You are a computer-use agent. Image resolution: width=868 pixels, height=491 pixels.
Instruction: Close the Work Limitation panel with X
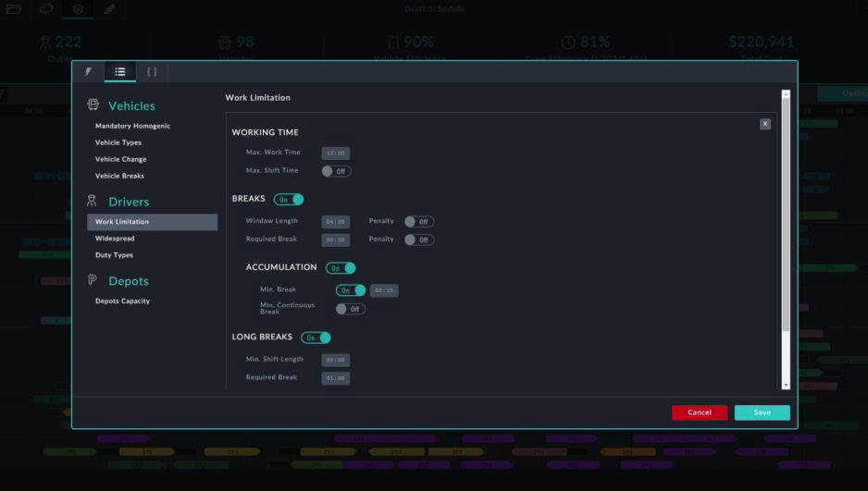point(765,124)
